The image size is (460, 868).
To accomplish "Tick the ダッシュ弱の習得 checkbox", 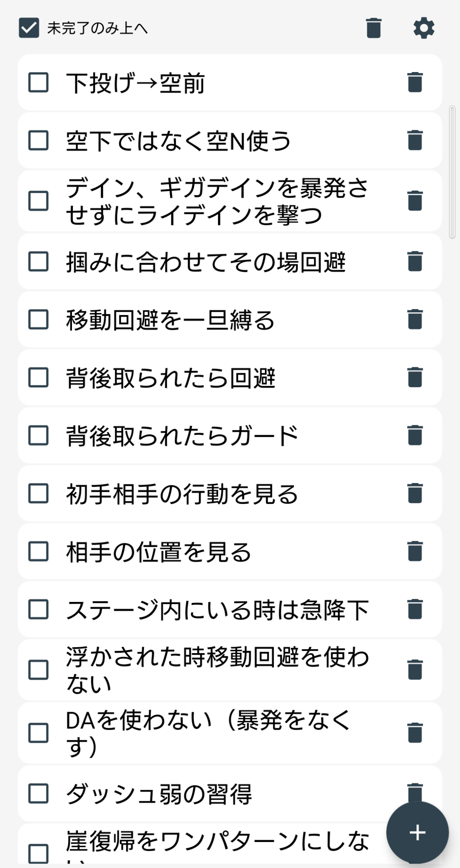I will tap(38, 794).
